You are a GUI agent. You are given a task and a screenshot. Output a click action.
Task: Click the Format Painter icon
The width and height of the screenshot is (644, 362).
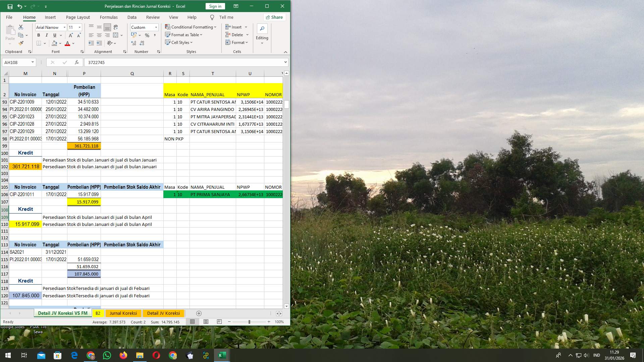[21, 43]
